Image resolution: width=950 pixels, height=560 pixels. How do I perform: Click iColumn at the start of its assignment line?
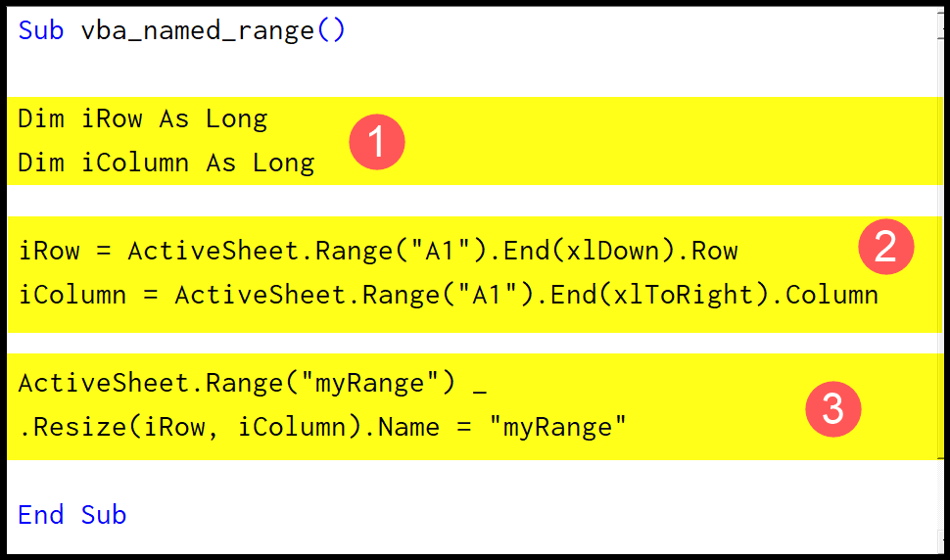pyautogui.click(x=72, y=294)
